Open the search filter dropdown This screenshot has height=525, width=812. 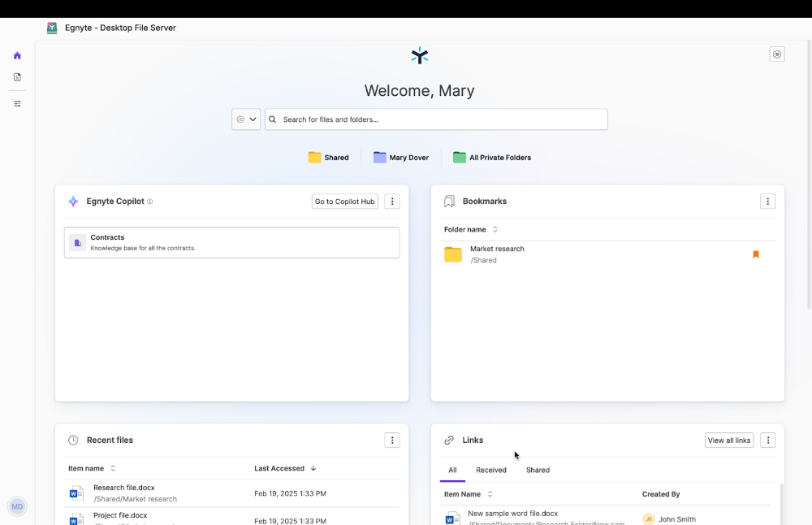tap(246, 119)
